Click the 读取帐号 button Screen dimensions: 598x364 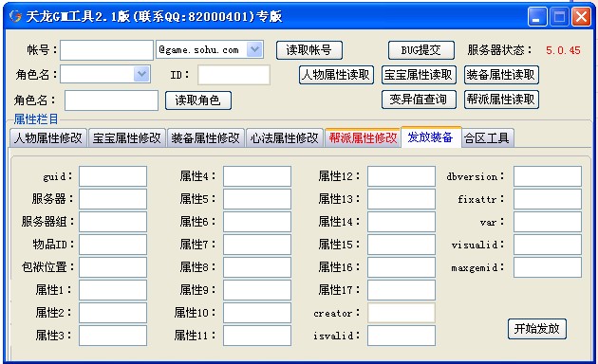tap(308, 50)
